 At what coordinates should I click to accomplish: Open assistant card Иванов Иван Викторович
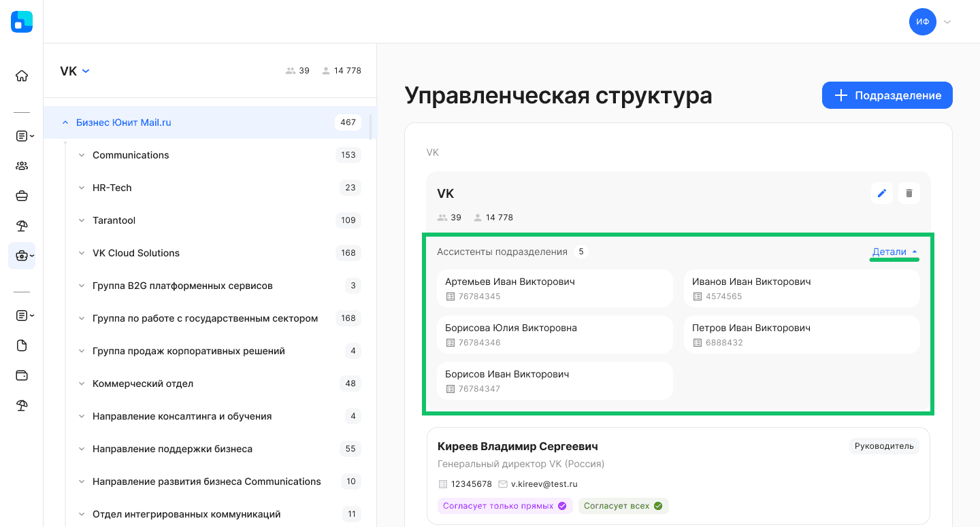[802, 288]
